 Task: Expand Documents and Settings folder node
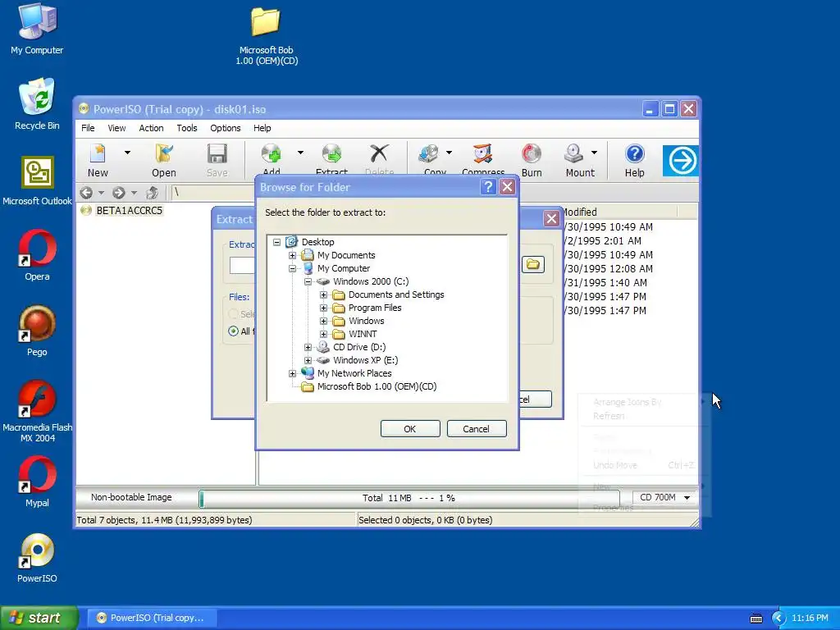coord(323,294)
